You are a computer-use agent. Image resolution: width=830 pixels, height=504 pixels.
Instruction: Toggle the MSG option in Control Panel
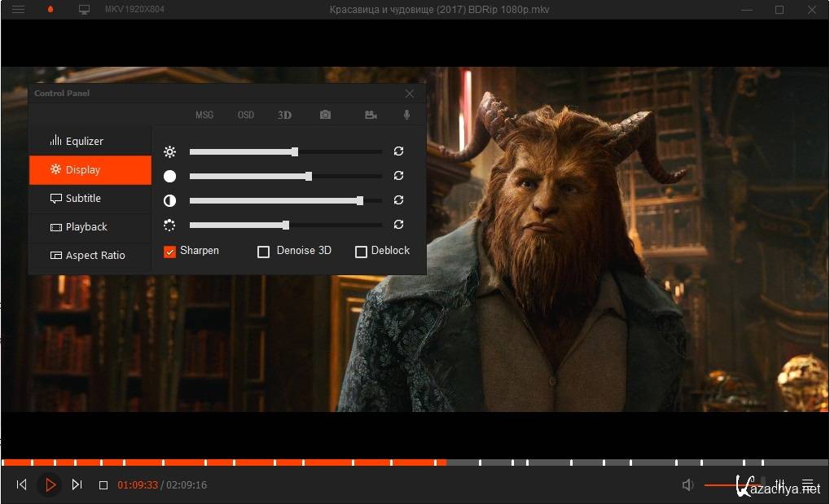pos(204,115)
